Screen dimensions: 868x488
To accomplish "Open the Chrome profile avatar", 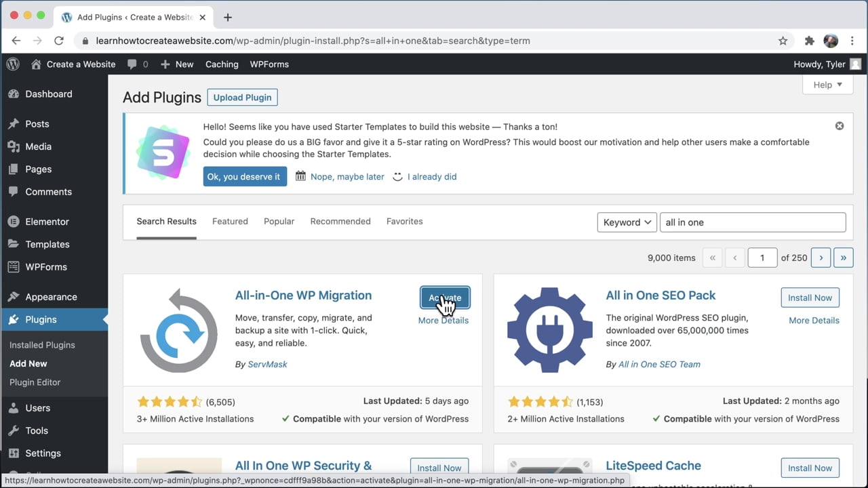I will [831, 41].
